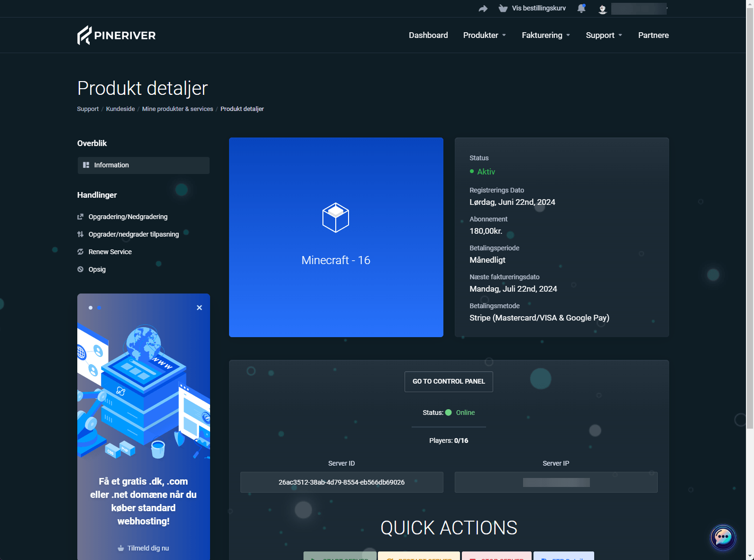754x560 pixels.
Task: Click Opsig to cancel service
Action: (x=97, y=269)
